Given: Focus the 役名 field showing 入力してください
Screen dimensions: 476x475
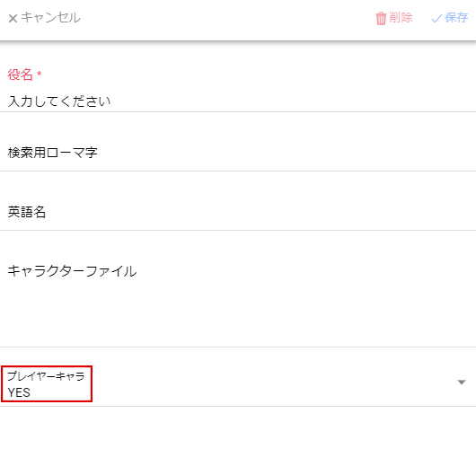Looking at the screenshot, I should click(238, 101).
